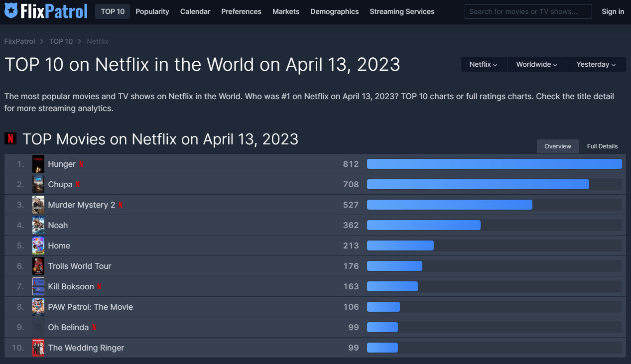
Task: Click the rank number 10.
Action: coord(18,348)
